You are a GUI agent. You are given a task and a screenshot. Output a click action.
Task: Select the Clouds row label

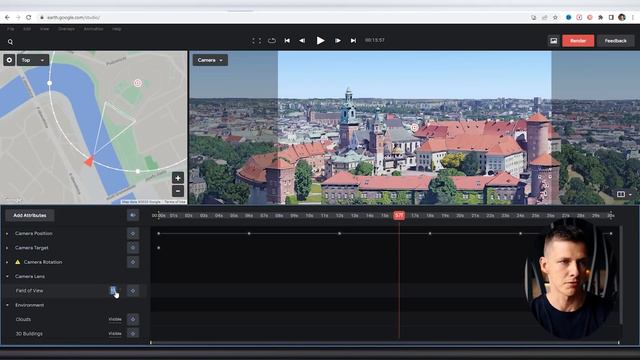point(23,319)
